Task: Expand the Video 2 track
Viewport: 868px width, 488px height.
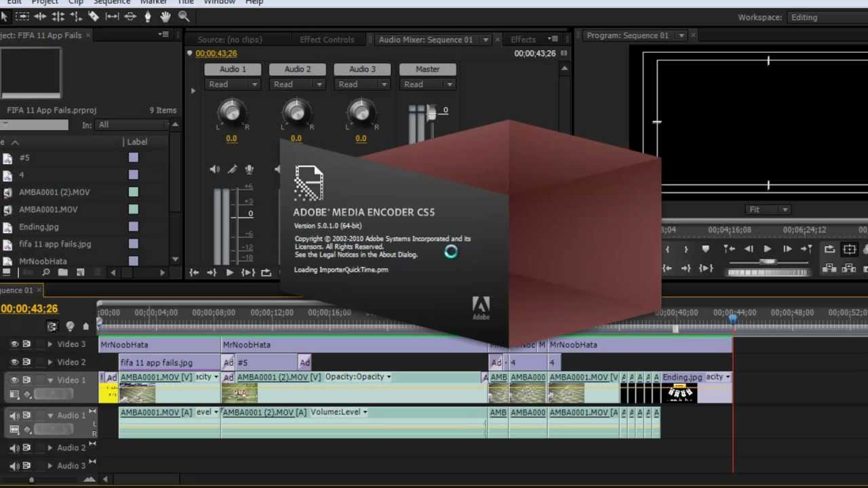Action: click(50, 362)
